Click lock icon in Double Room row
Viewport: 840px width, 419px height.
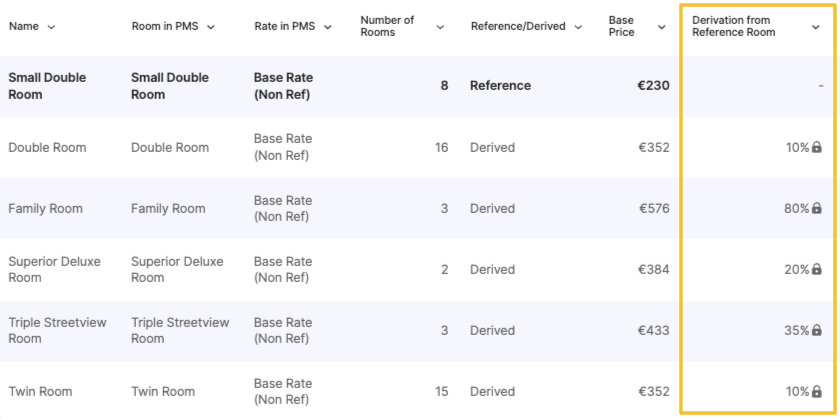(x=817, y=148)
